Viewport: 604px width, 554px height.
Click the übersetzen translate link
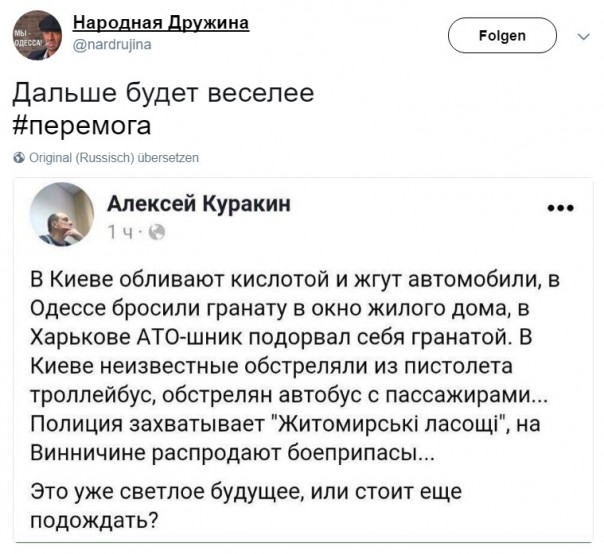pyautogui.click(x=174, y=158)
